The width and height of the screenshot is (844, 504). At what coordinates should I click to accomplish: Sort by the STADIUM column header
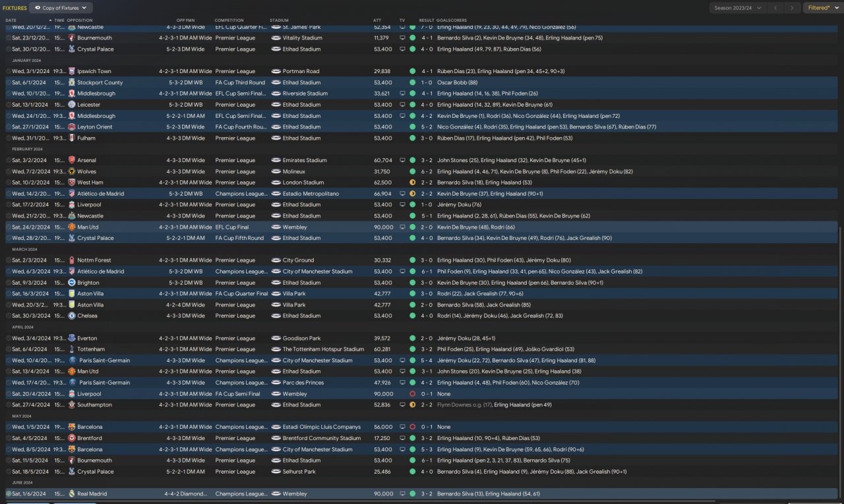[x=279, y=20]
